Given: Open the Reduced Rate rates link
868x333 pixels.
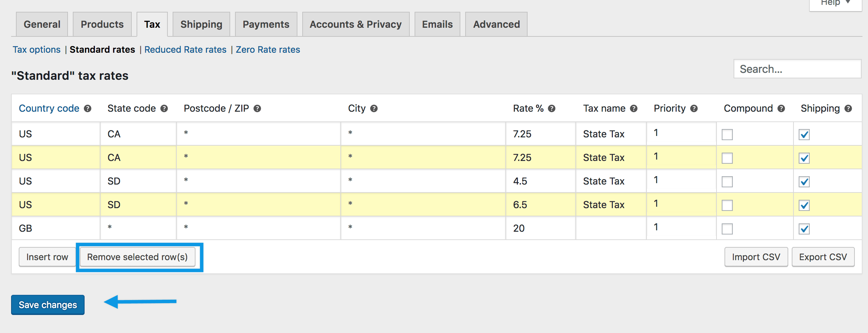Looking at the screenshot, I should [185, 50].
